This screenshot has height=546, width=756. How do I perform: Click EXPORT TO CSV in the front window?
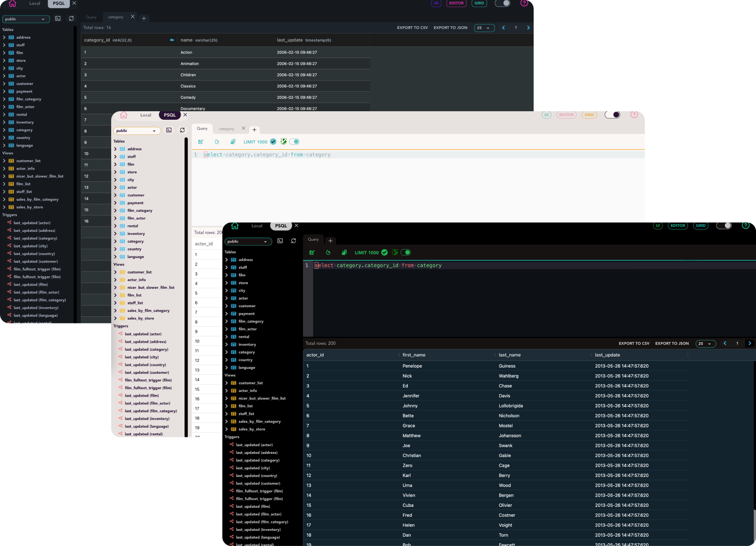(634, 344)
